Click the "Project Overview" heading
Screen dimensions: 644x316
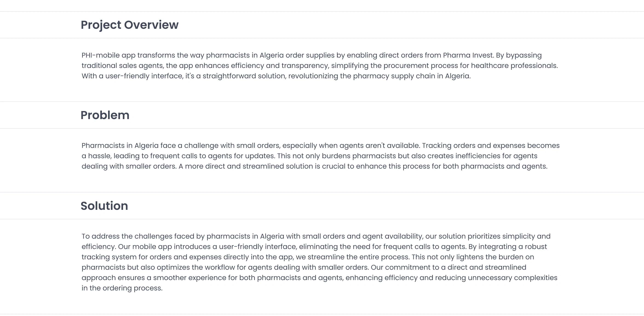point(129,25)
